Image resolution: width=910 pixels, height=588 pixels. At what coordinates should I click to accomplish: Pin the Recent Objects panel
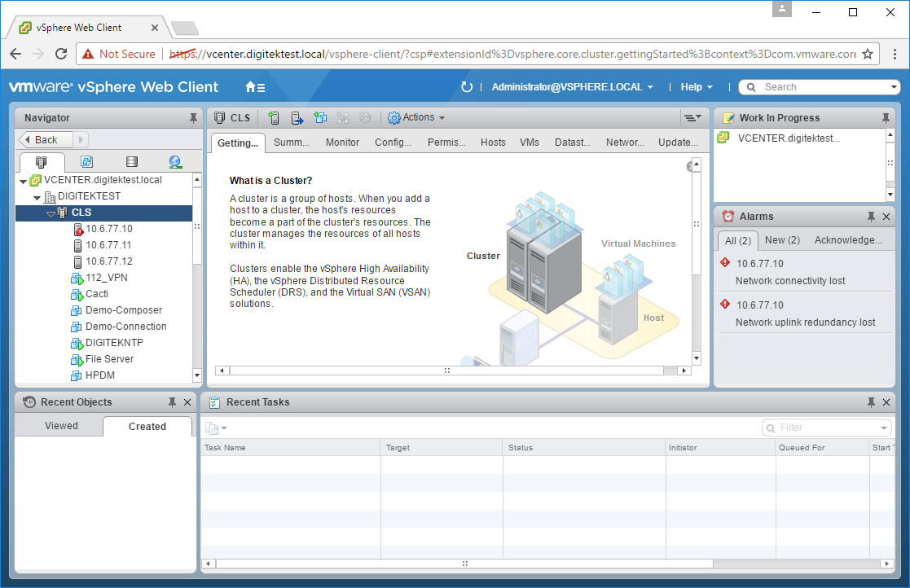click(173, 402)
